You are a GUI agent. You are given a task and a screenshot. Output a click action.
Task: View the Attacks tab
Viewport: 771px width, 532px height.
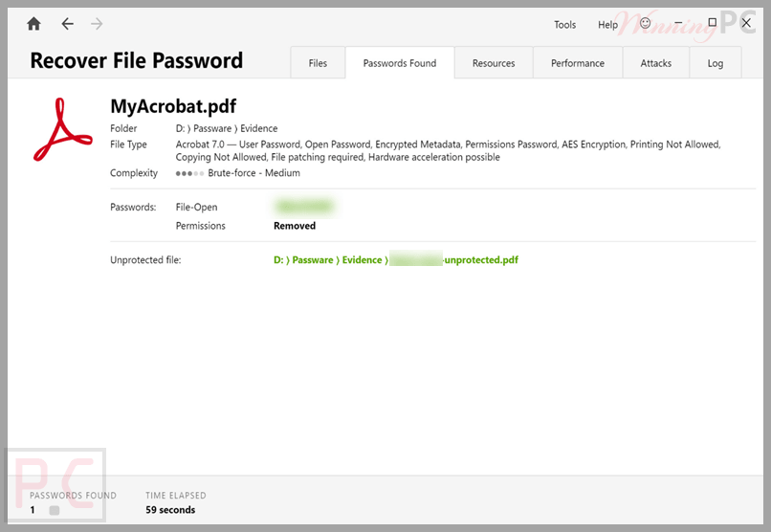[656, 63]
